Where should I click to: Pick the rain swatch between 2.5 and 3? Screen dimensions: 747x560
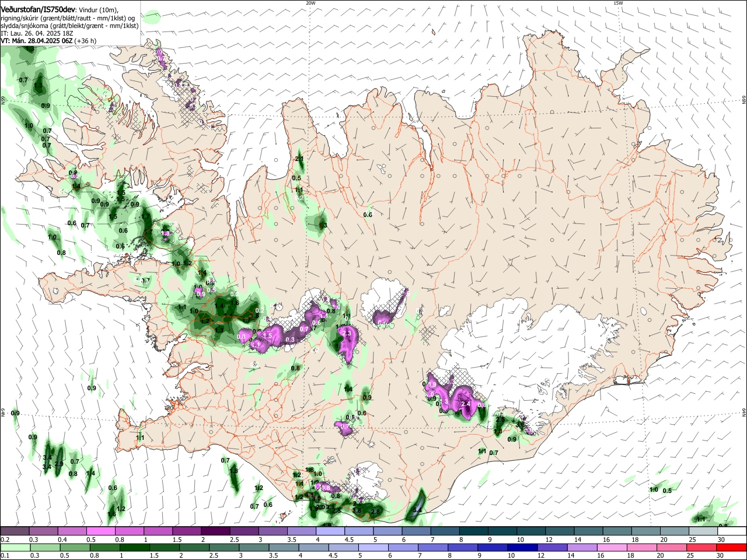click(x=224, y=548)
